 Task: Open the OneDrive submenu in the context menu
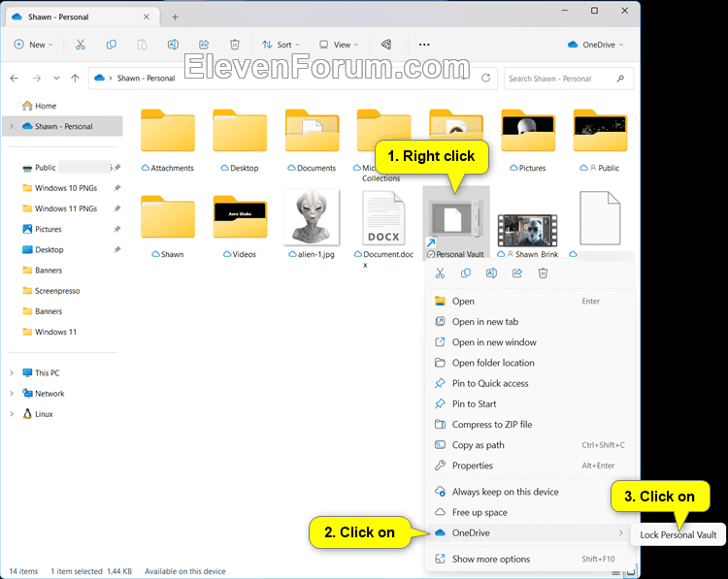point(529,533)
